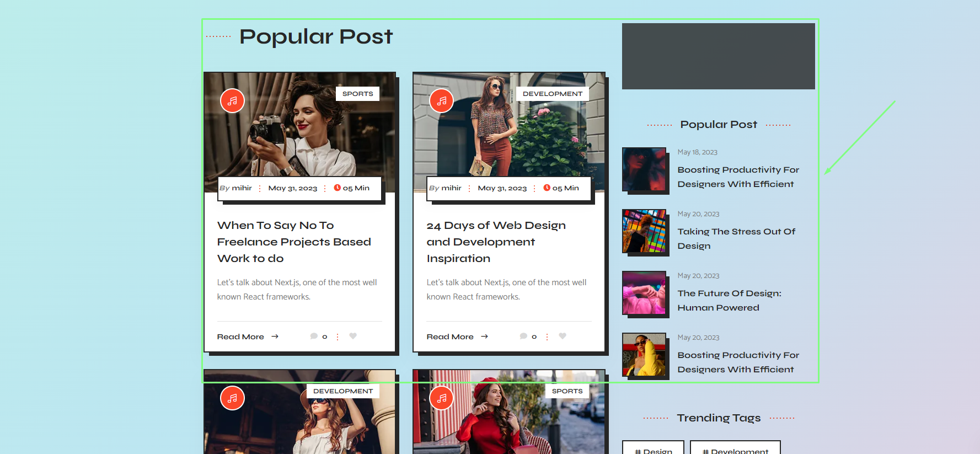This screenshot has width=980, height=454.
Task: Click author mihir on 'When To Say No' post
Action: (242, 188)
